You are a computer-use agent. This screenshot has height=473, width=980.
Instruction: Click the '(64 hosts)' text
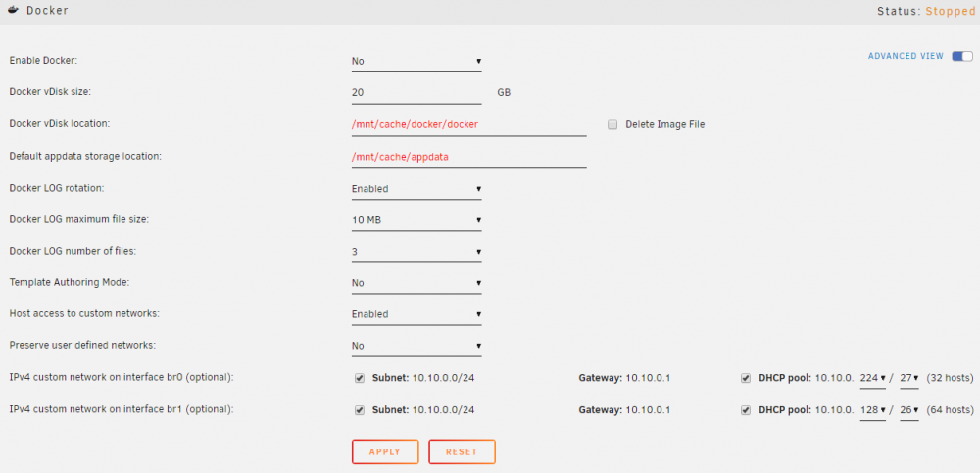(x=950, y=410)
